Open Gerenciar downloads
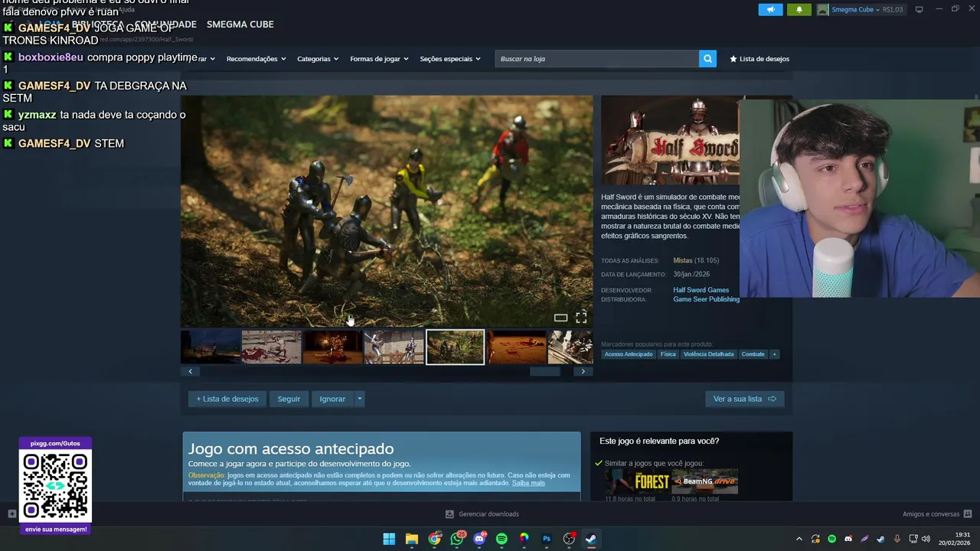 pos(482,514)
